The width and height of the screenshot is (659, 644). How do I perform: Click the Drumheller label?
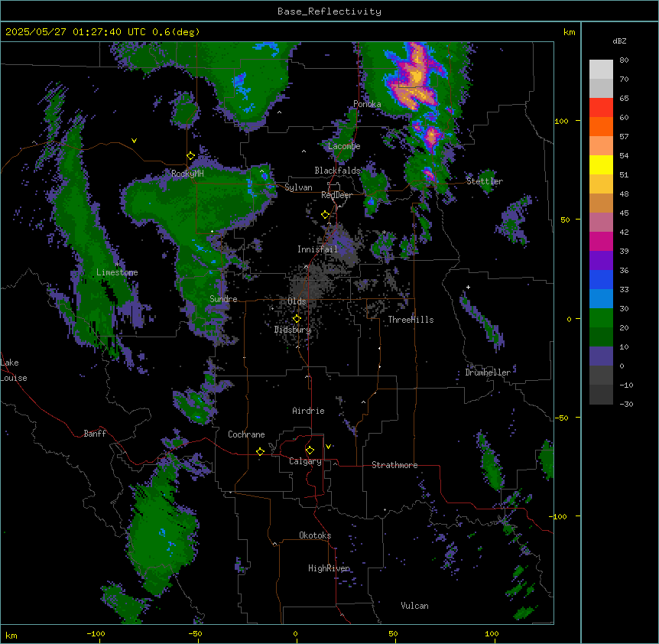point(488,372)
